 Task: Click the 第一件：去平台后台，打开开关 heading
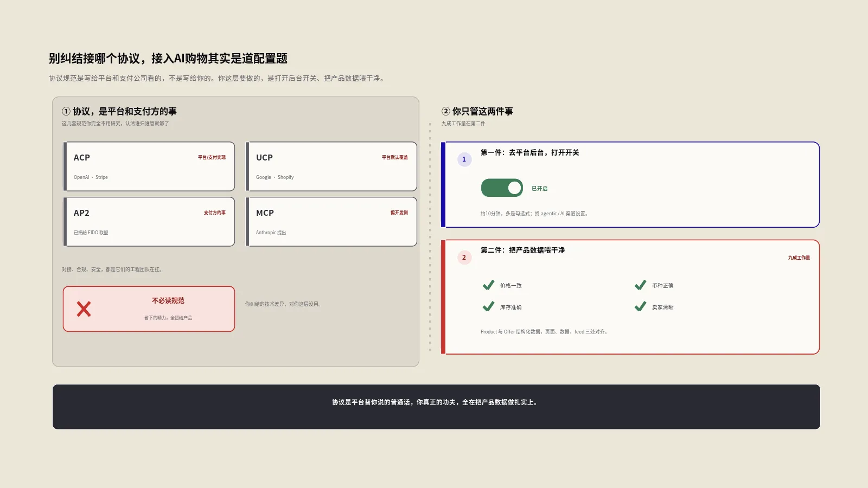click(529, 152)
